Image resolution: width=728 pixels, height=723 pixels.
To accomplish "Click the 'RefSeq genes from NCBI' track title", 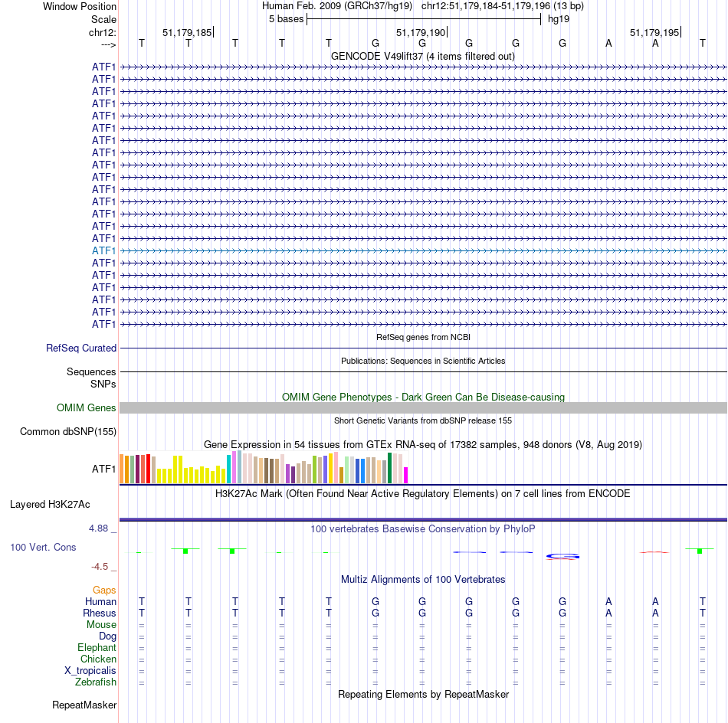I will click(x=424, y=337).
